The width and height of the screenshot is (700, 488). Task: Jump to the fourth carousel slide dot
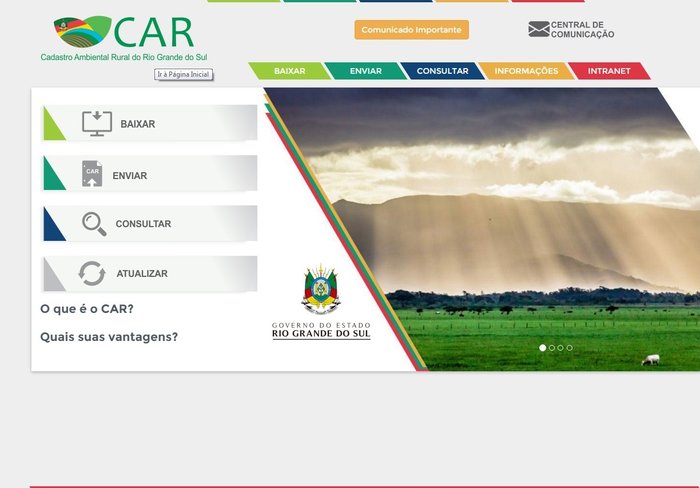(x=570, y=348)
